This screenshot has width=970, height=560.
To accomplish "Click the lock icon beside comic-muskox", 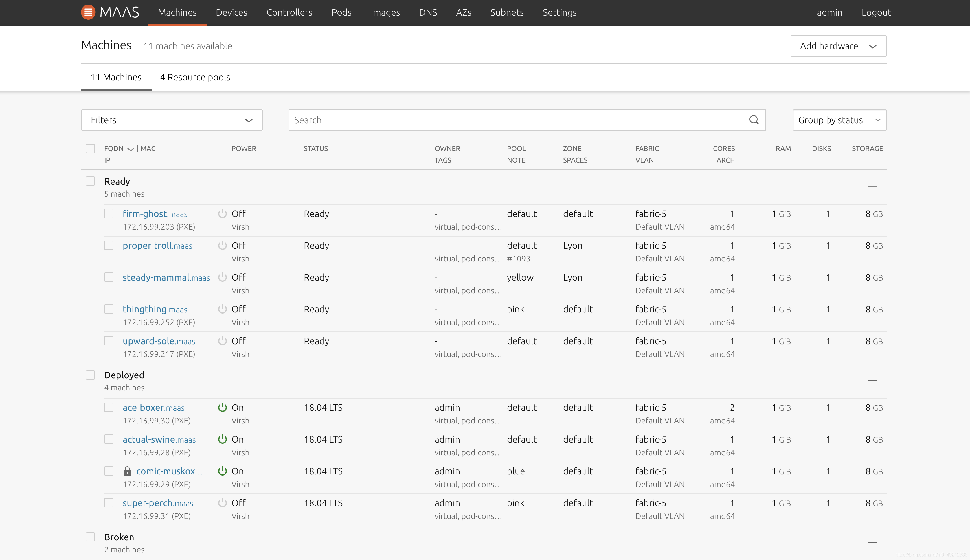I will pyautogui.click(x=127, y=471).
